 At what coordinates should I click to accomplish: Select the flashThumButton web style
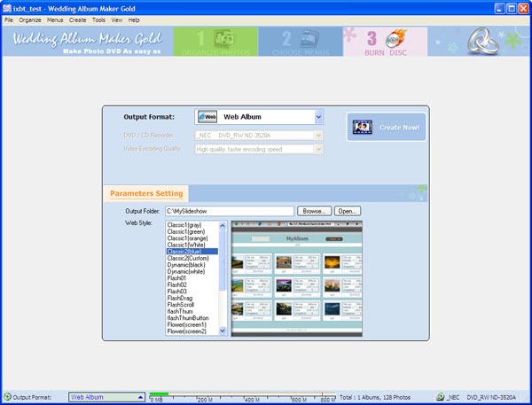(x=192, y=318)
